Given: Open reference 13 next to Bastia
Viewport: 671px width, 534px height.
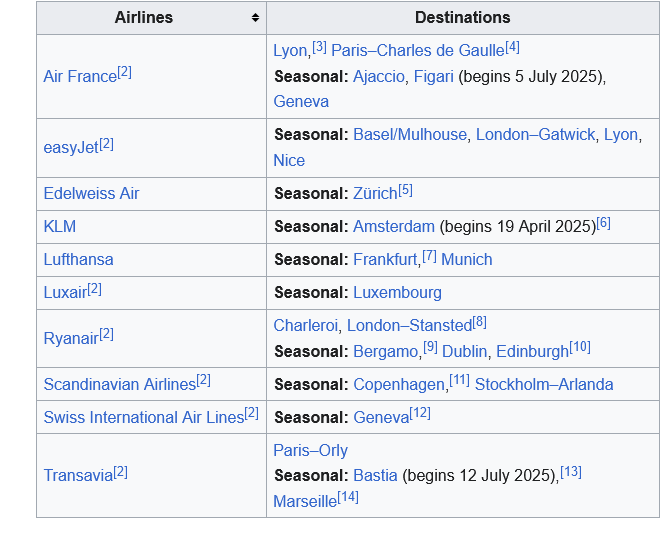Looking at the screenshot, I should (x=571, y=472).
